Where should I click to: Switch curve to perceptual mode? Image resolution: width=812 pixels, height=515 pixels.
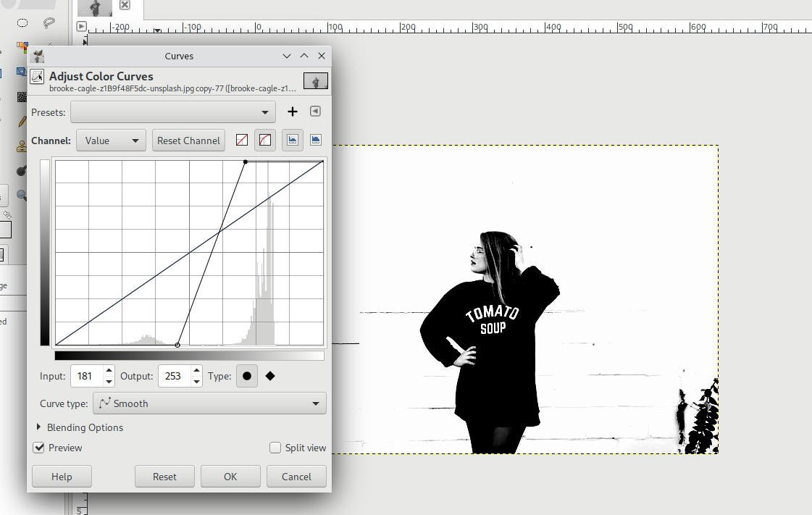265,141
